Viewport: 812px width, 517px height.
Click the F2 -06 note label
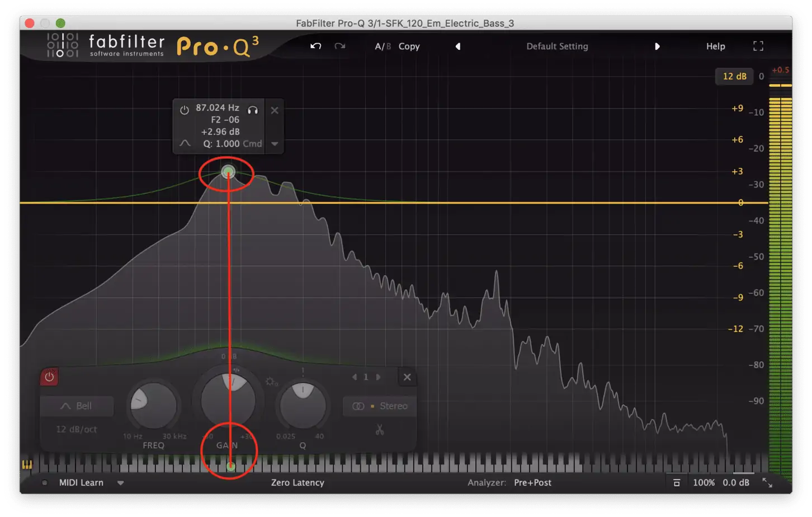click(x=225, y=120)
